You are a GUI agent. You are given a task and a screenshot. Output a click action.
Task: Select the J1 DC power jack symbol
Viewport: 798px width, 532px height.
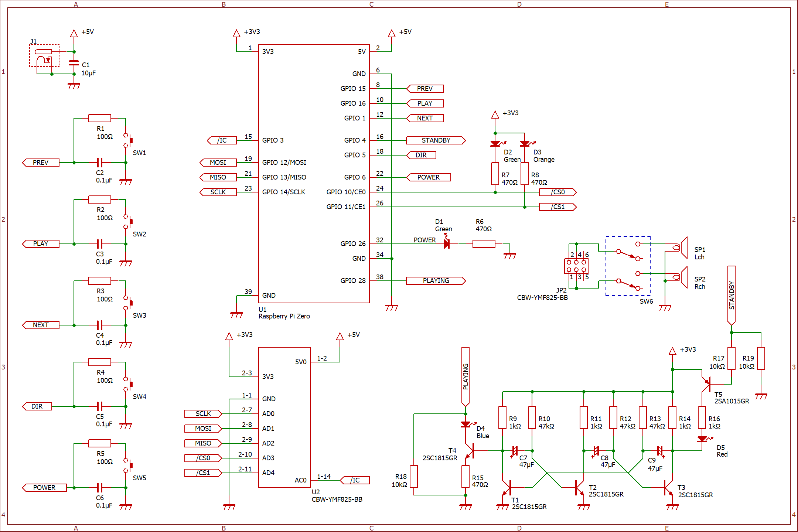coord(44,55)
